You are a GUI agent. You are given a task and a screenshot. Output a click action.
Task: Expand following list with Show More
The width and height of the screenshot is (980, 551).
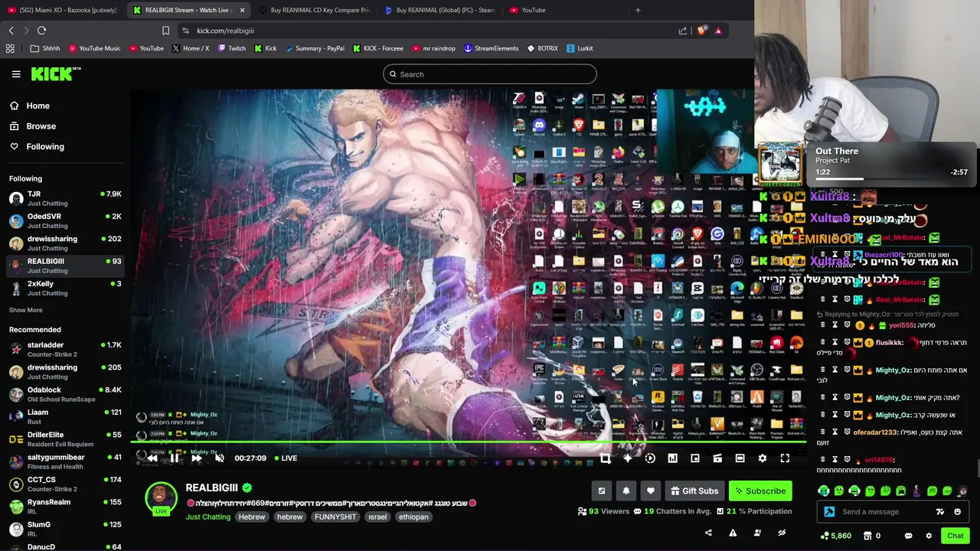click(26, 310)
